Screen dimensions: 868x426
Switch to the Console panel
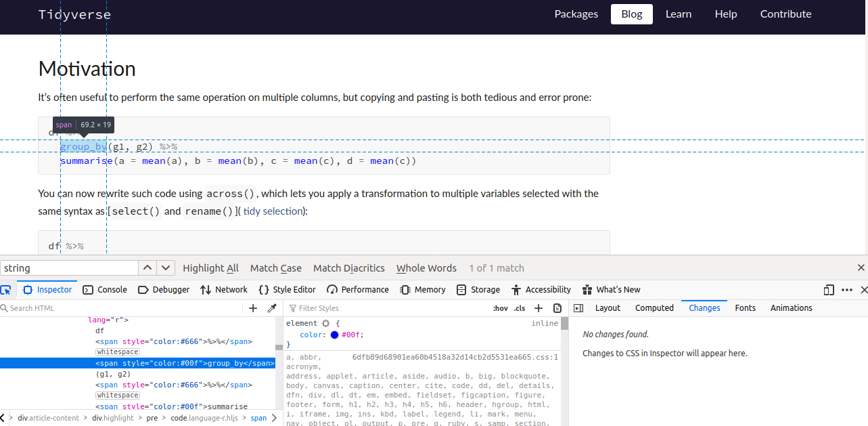pos(105,289)
